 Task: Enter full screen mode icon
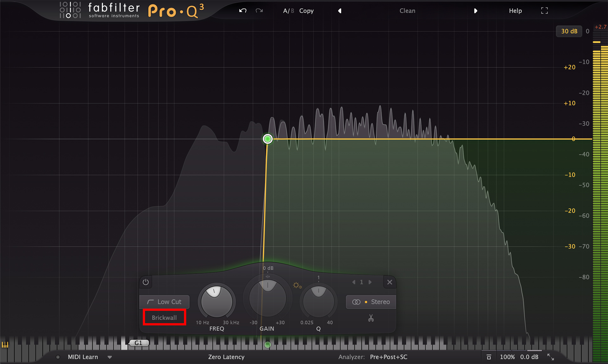click(544, 11)
